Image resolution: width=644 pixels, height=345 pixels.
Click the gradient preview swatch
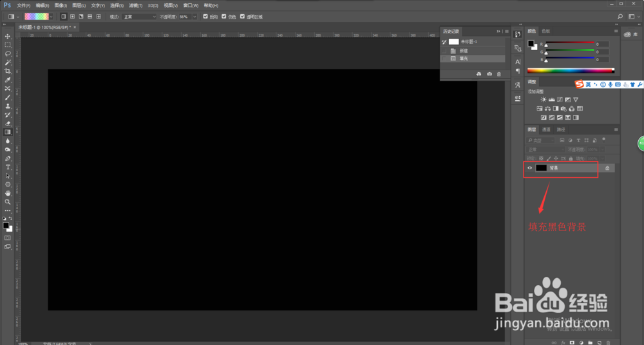(37, 17)
